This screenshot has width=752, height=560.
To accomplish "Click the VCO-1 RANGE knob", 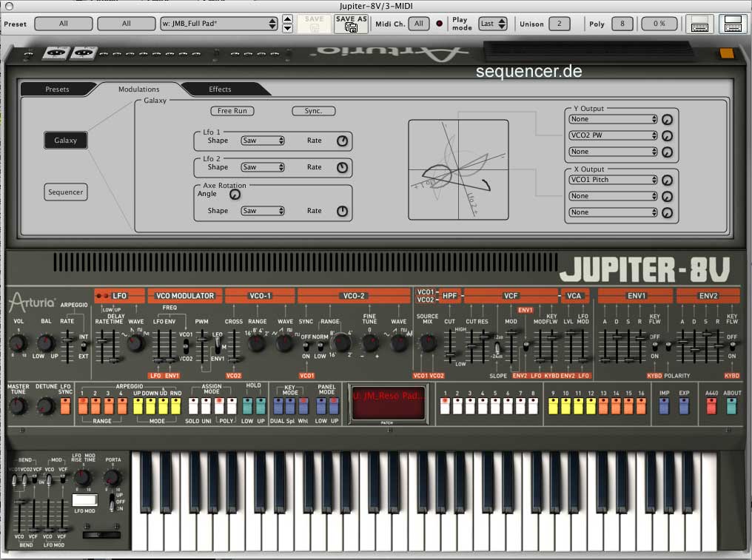I will [x=257, y=343].
